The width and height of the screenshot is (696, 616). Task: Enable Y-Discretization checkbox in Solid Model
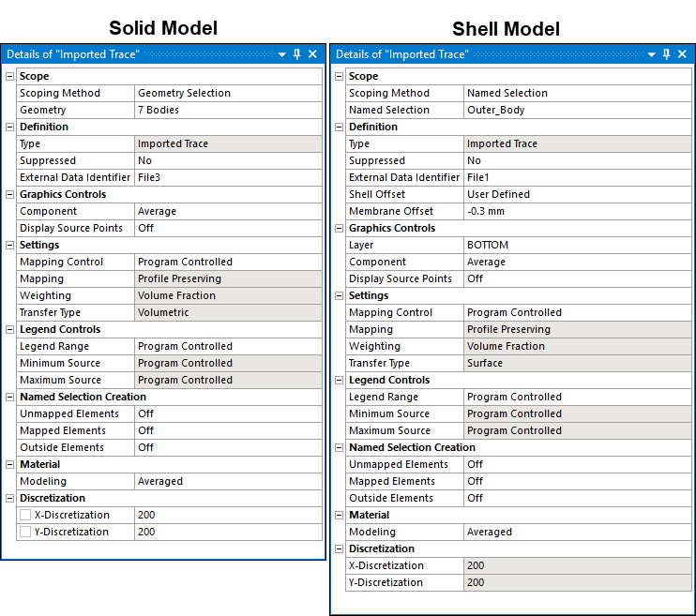click(25, 532)
